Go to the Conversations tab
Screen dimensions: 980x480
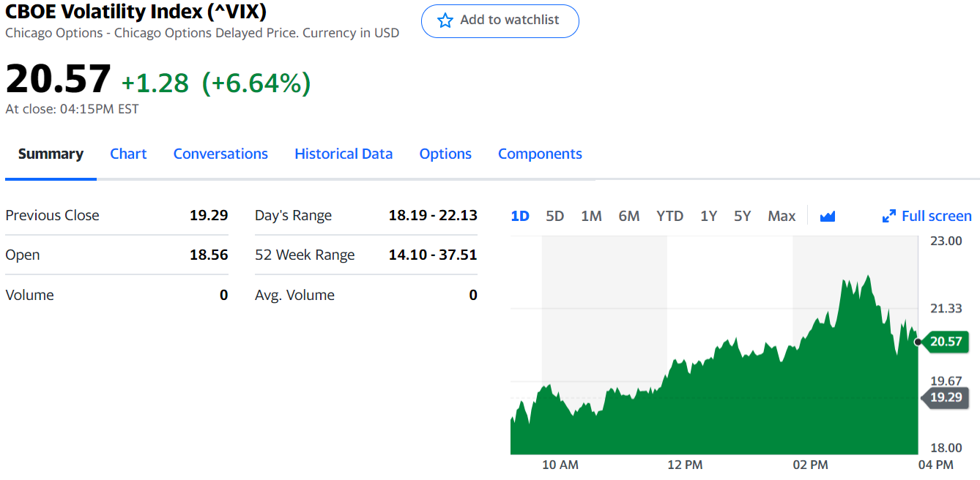tap(220, 154)
